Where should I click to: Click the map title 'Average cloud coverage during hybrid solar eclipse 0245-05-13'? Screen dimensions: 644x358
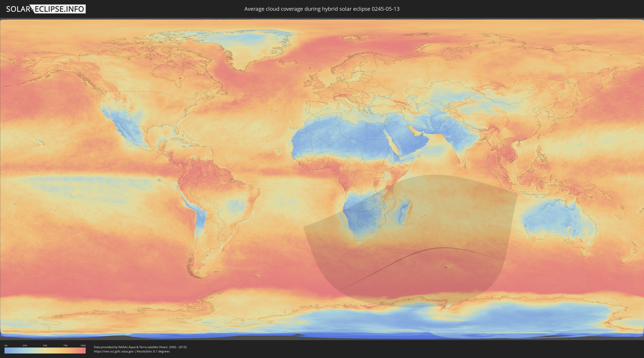(322, 9)
